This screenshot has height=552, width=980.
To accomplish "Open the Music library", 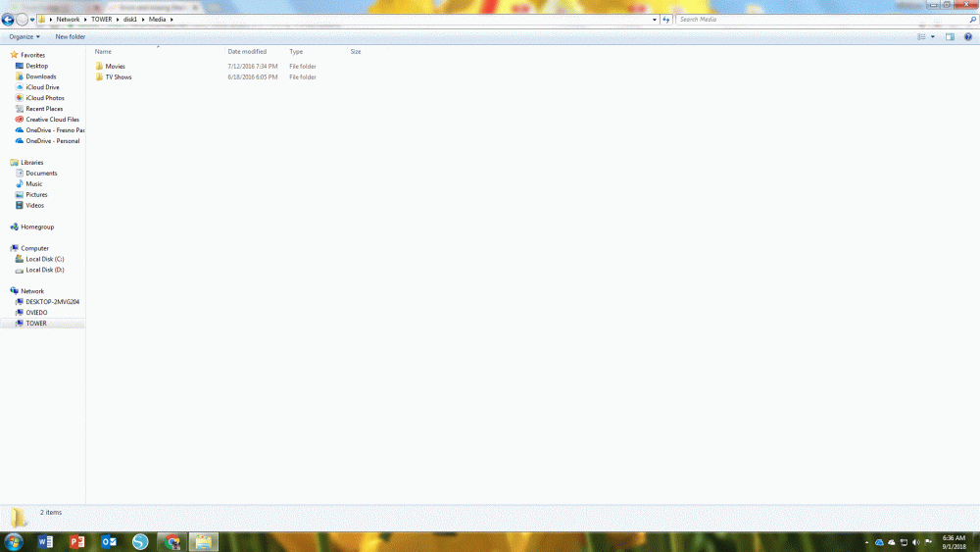I will (x=33, y=183).
